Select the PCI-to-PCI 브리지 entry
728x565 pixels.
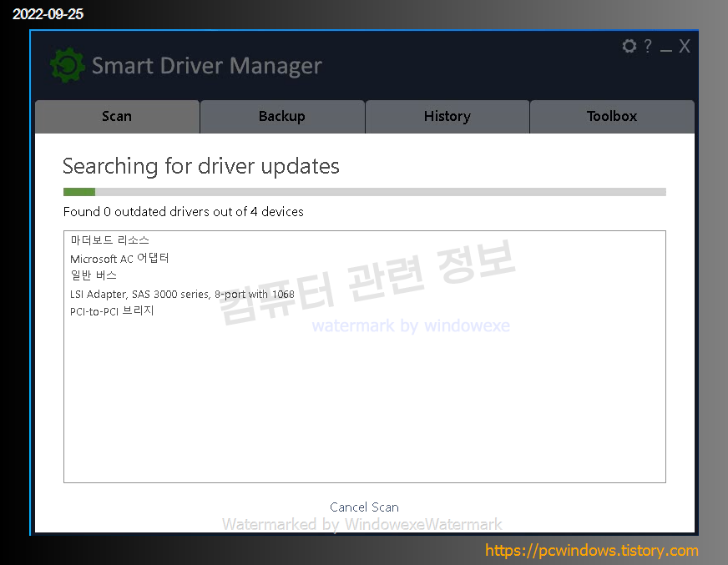pos(112,311)
